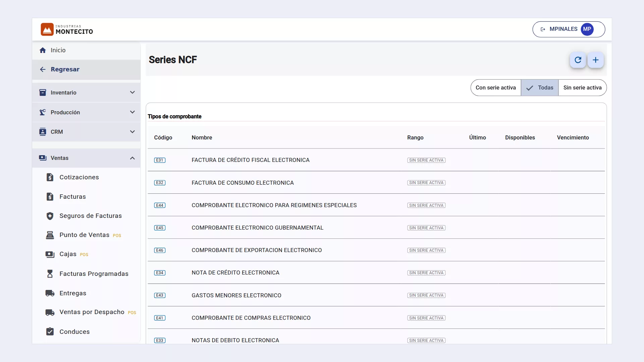The image size is (644, 362).
Task: Select the Sin serie activa filter
Action: click(582, 88)
